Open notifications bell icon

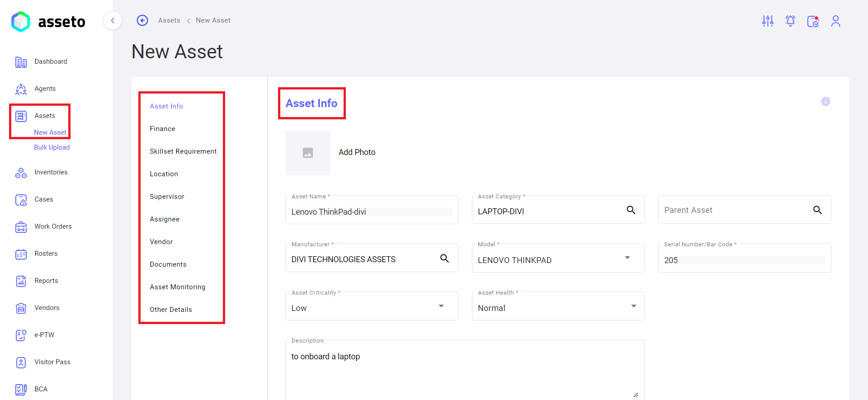click(790, 21)
